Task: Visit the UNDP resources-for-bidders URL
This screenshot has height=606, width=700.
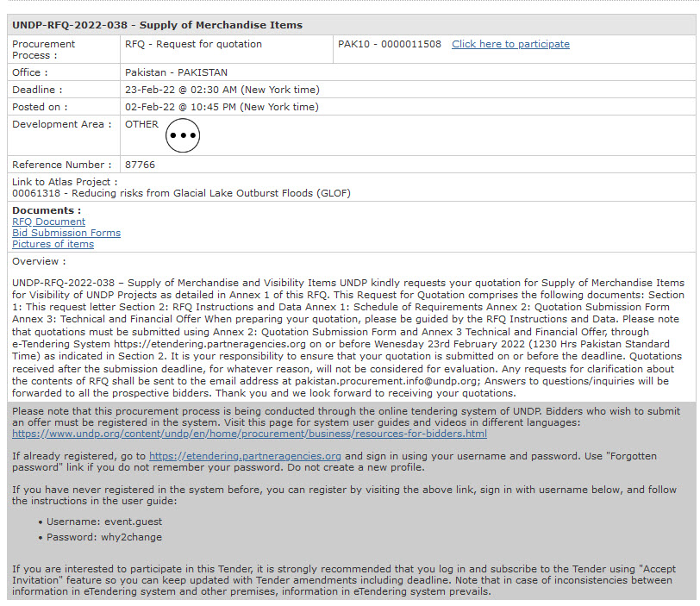Action: pos(249,434)
